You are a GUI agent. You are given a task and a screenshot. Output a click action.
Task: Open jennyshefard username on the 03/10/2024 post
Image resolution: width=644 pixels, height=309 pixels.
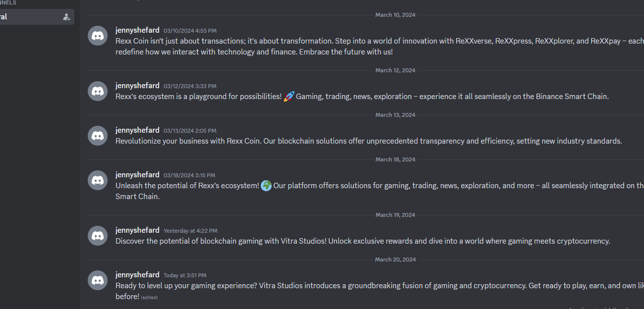click(137, 30)
